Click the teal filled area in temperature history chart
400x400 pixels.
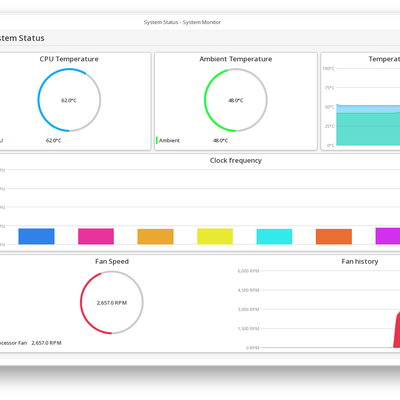click(x=368, y=129)
